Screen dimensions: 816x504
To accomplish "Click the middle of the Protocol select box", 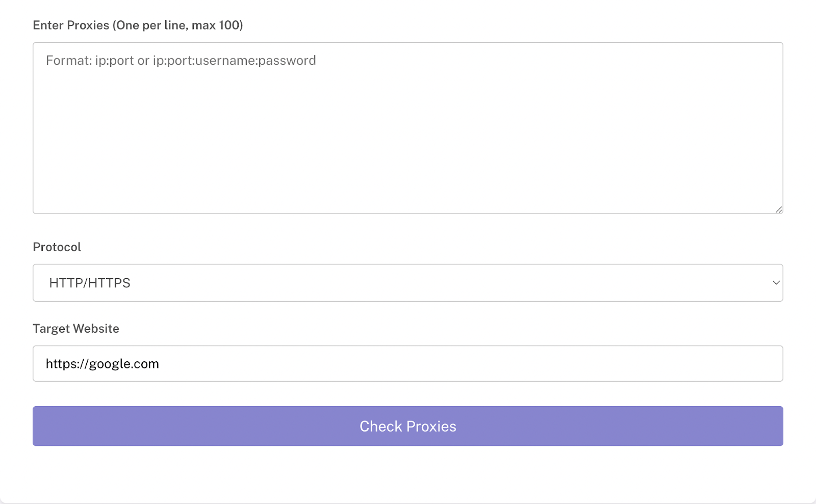I will coord(408,283).
